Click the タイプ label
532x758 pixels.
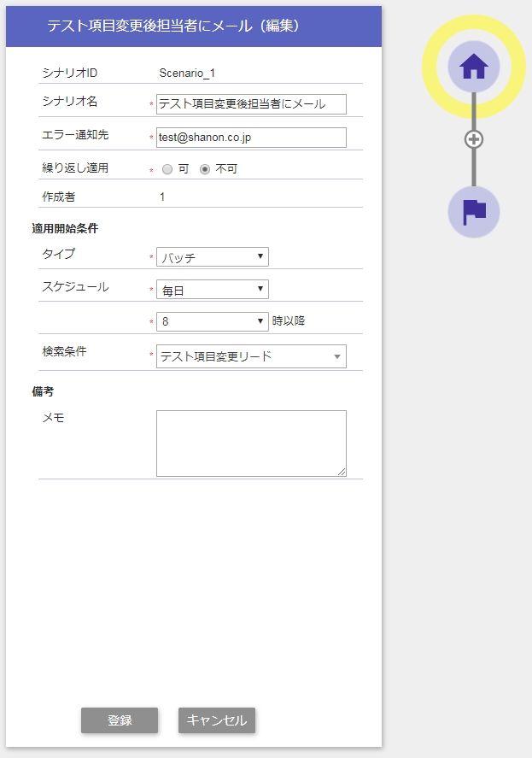tap(58, 254)
